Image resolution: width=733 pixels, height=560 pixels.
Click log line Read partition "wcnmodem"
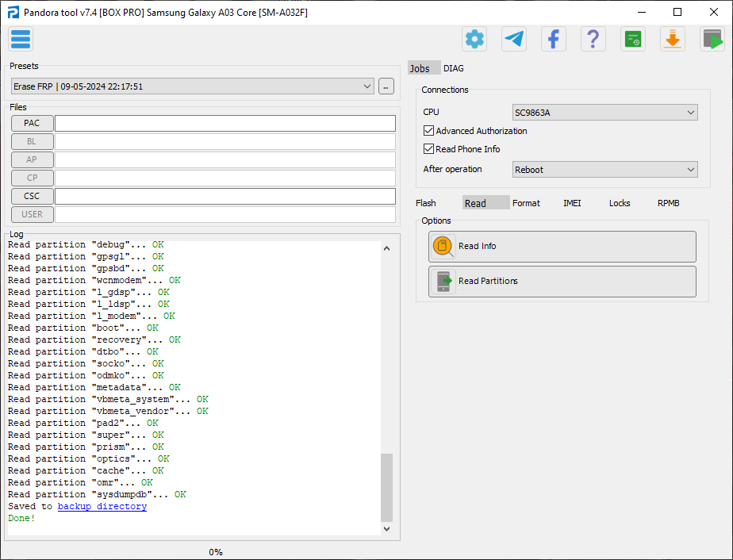click(x=94, y=280)
